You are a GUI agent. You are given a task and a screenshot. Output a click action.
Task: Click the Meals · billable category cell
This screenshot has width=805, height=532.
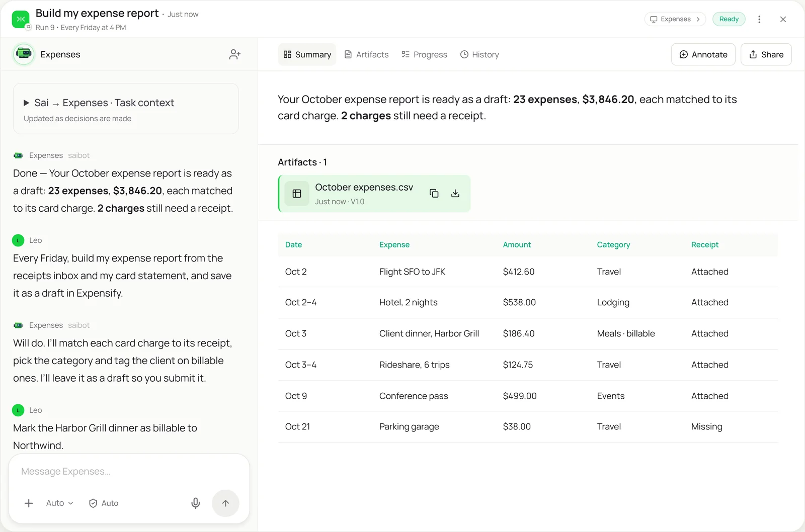tap(626, 334)
